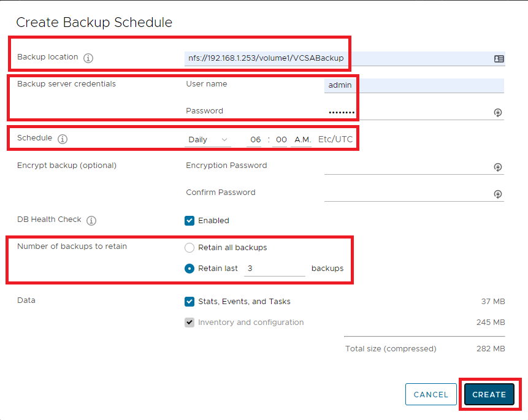
Task: Click the Schedule info icon
Action: pos(63,139)
